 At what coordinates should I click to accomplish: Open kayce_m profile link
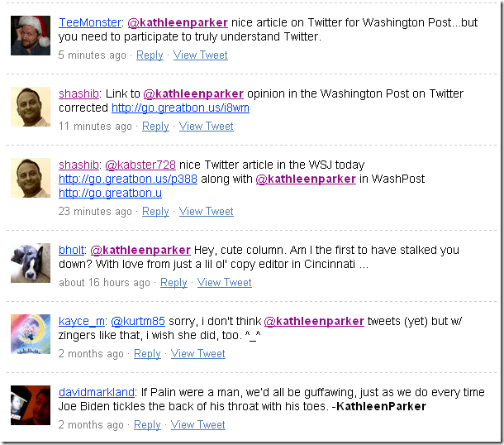point(82,321)
